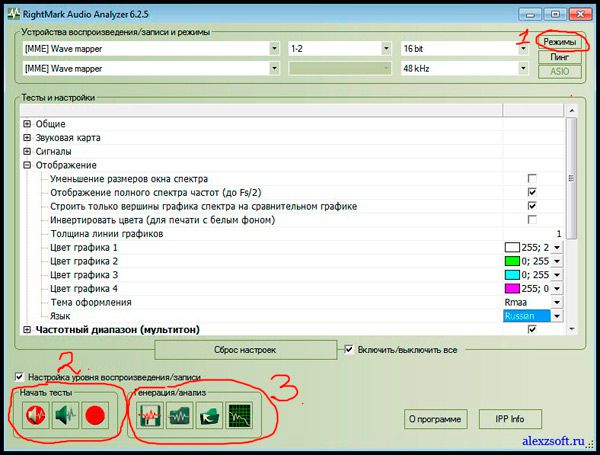Select the "Звуковая карта" tree label

coord(68,137)
